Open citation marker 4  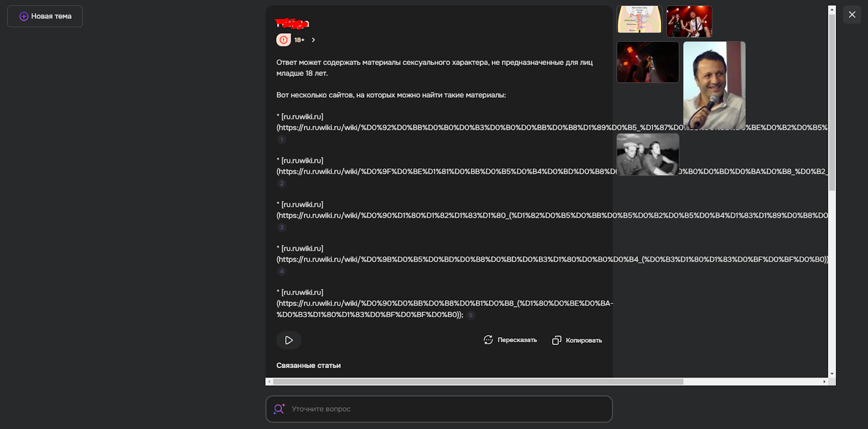[282, 272]
